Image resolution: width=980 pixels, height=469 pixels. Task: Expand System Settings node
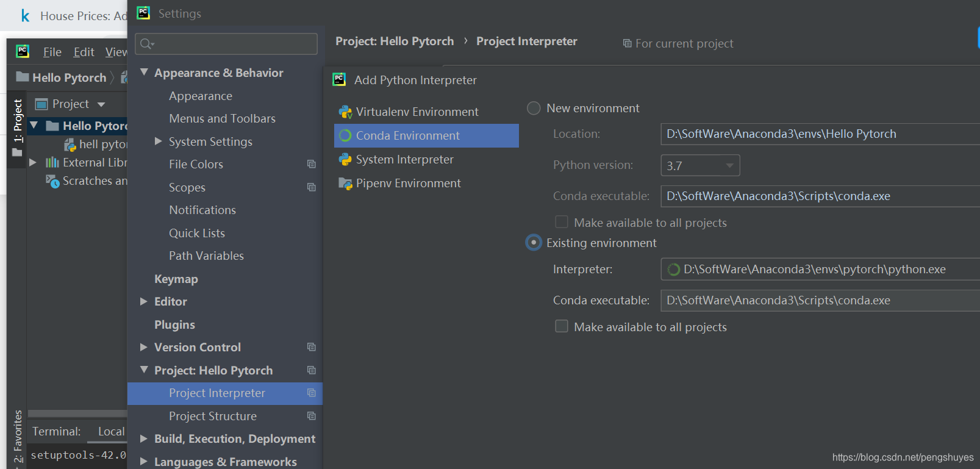159,141
